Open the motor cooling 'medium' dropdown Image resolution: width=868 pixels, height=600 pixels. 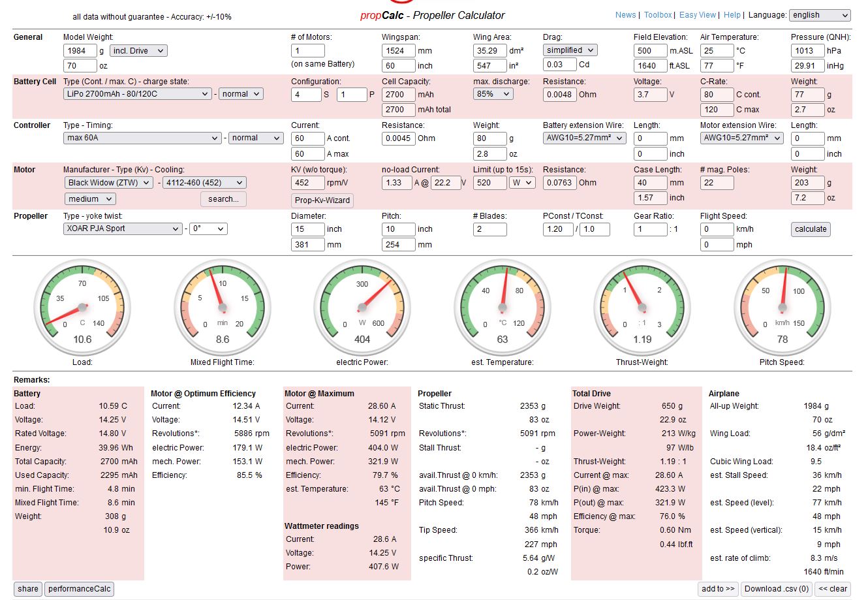90,198
